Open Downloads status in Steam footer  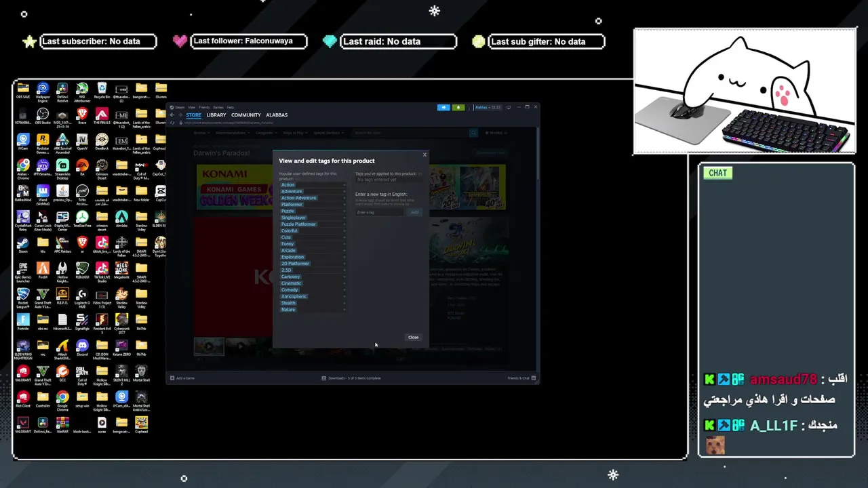tap(351, 378)
